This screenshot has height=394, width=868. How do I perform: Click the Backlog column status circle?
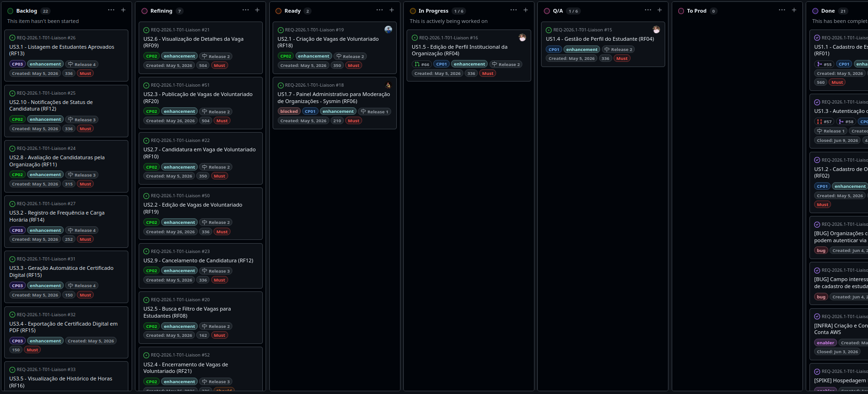click(x=10, y=11)
